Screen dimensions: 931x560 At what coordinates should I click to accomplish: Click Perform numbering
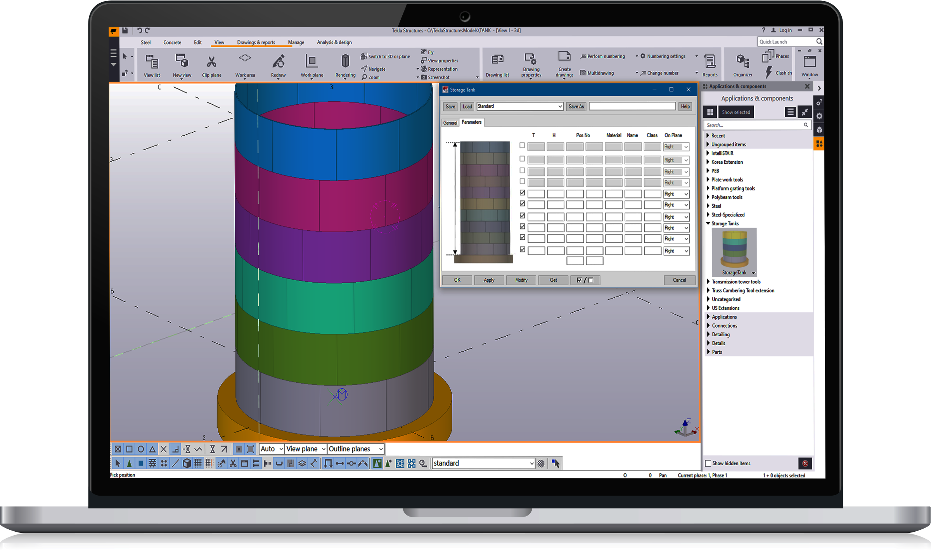[602, 56]
